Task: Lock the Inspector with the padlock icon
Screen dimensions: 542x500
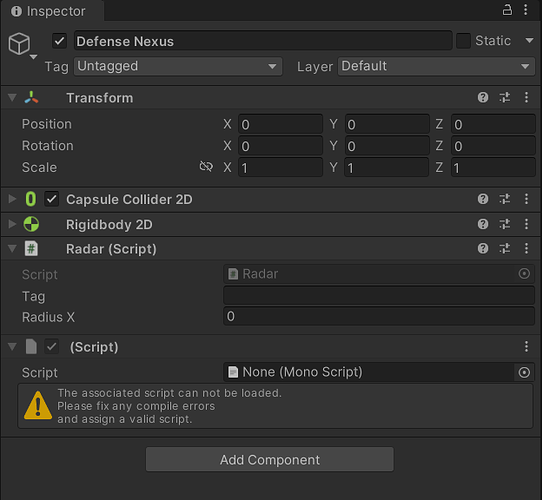Action: (x=507, y=10)
